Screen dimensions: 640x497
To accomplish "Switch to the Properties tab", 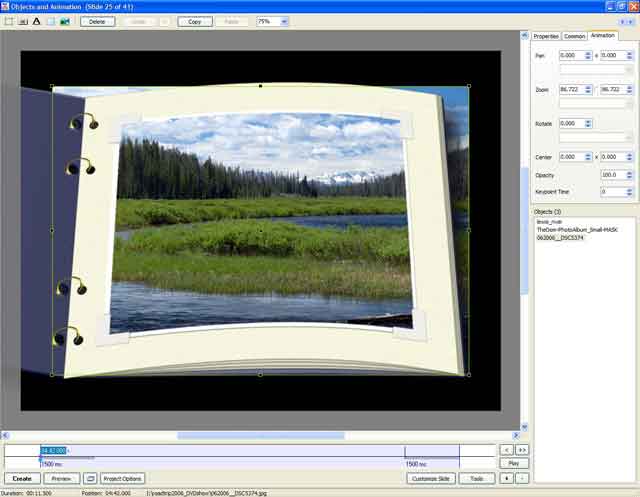I will click(546, 35).
